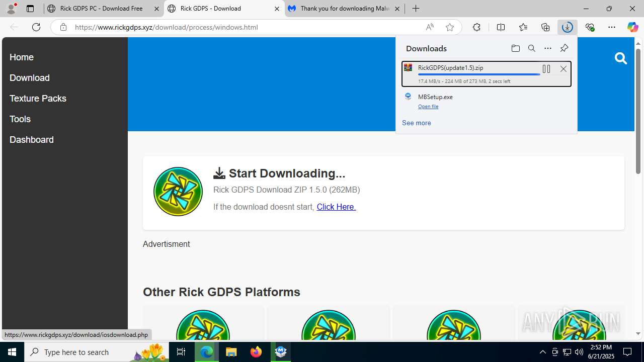Launch Firefox from taskbar

tap(256, 352)
